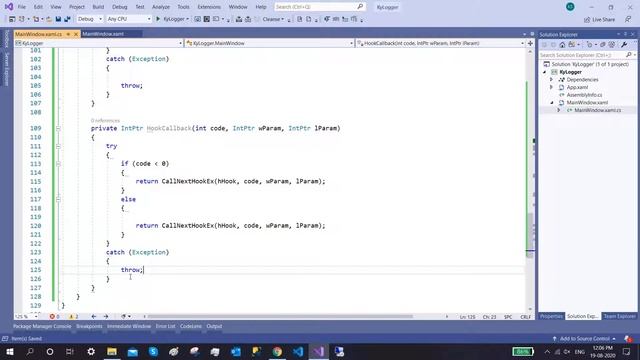Open the KyLogger.MainWindow type dropdown

pyautogui.click(x=269, y=43)
